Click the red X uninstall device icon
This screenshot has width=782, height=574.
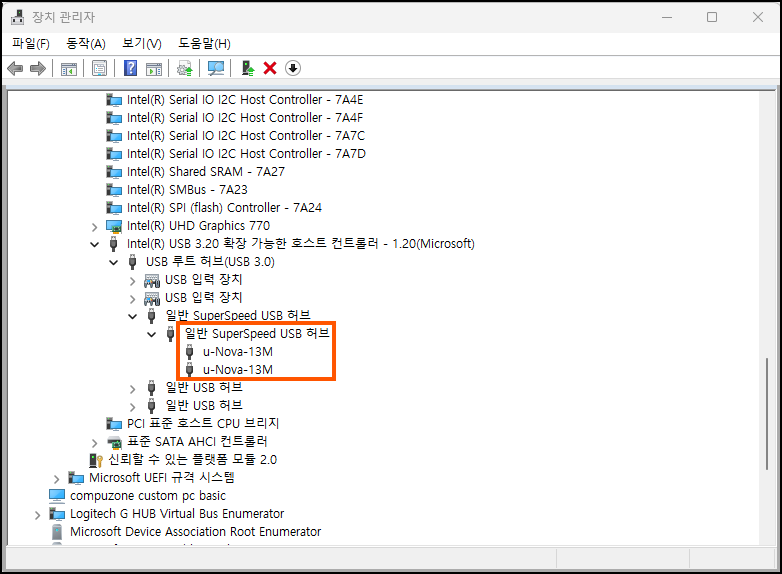click(x=269, y=68)
